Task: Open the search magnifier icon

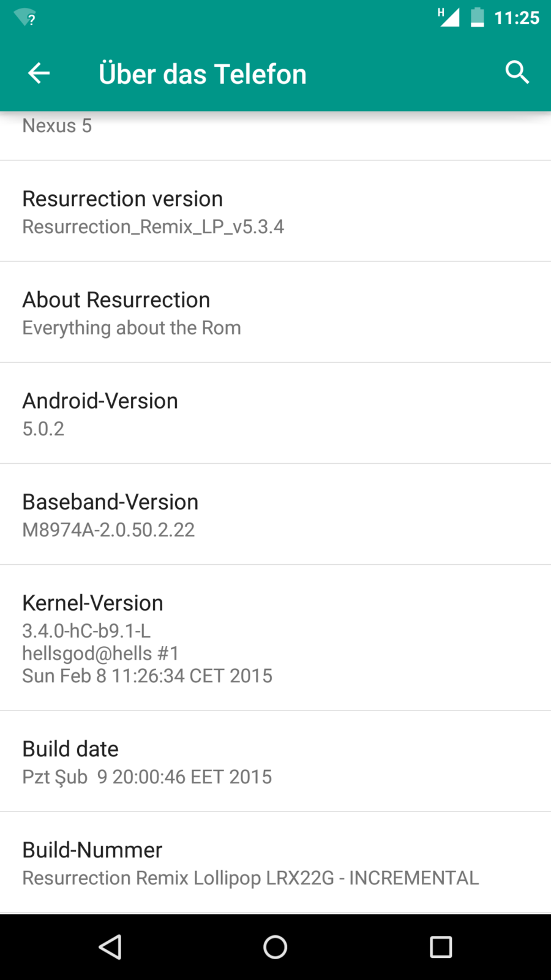Action: pyautogui.click(x=517, y=72)
